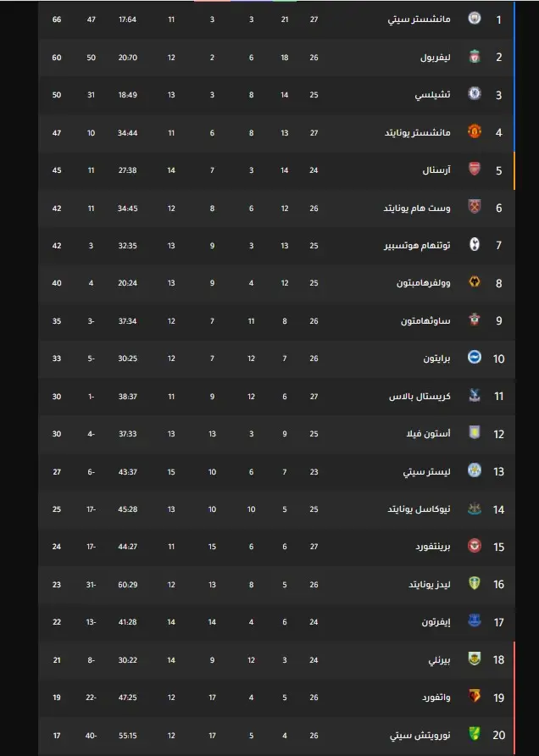This screenshot has height=756, width=539.
Task: Click Leeds United goals 60:29 cell
Action: pyautogui.click(x=127, y=585)
